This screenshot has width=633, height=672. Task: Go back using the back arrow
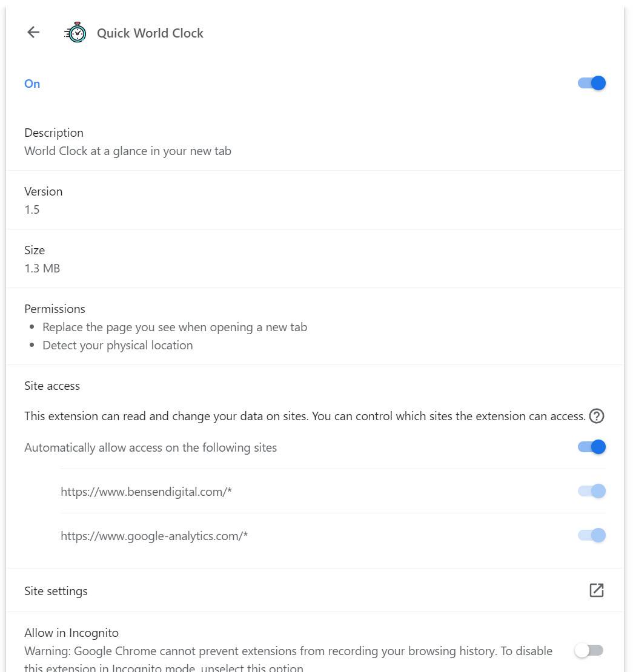[33, 33]
